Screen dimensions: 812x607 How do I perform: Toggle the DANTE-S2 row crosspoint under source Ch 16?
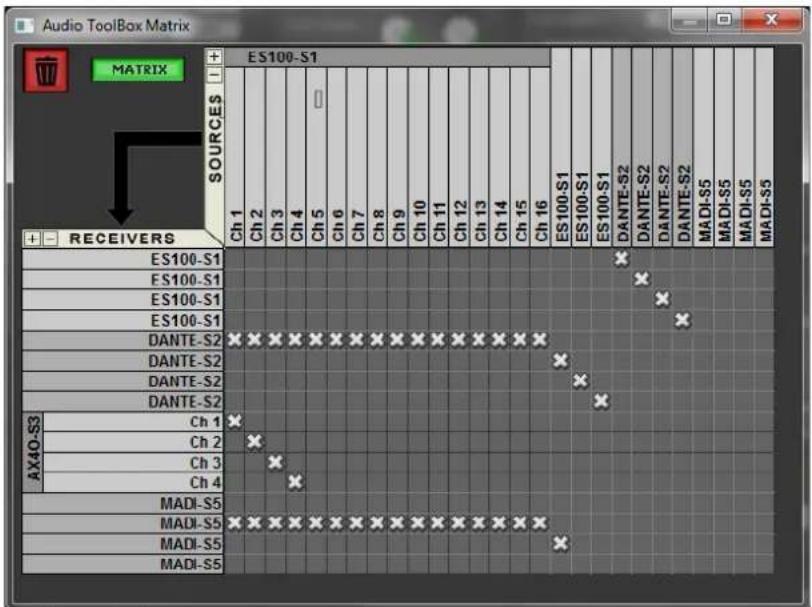(x=540, y=340)
